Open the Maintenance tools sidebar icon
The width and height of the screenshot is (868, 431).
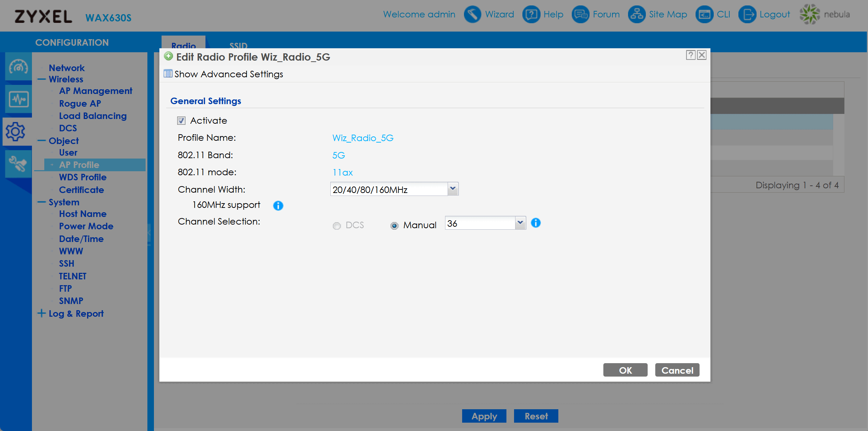click(x=18, y=164)
